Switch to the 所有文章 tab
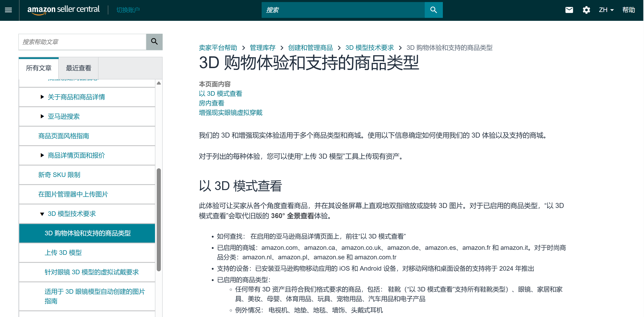This screenshot has height=317, width=644. 39,68
